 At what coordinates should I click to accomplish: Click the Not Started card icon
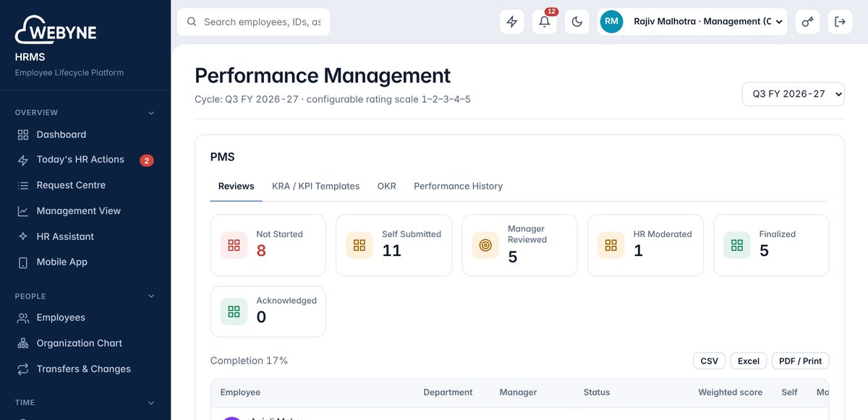(234, 245)
